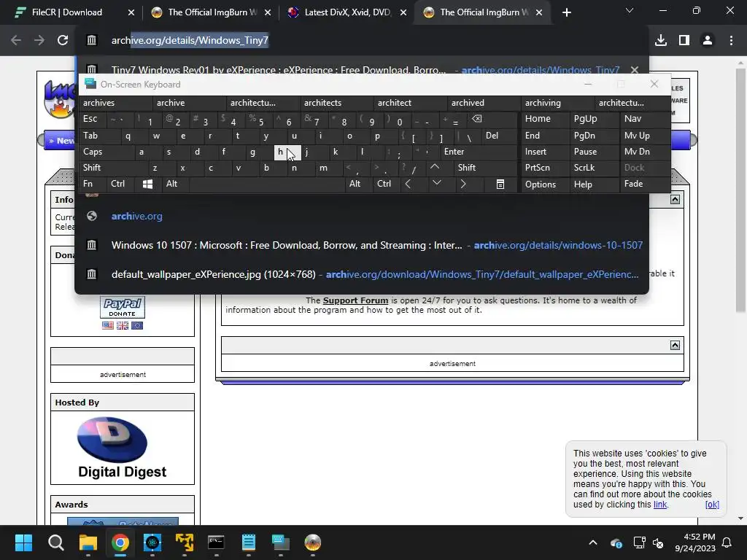Image resolution: width=747 pixels, height=560 pixels.
Task: Click the PayPal Donate button
Action: pyautogui.click(x=123, y=307)
